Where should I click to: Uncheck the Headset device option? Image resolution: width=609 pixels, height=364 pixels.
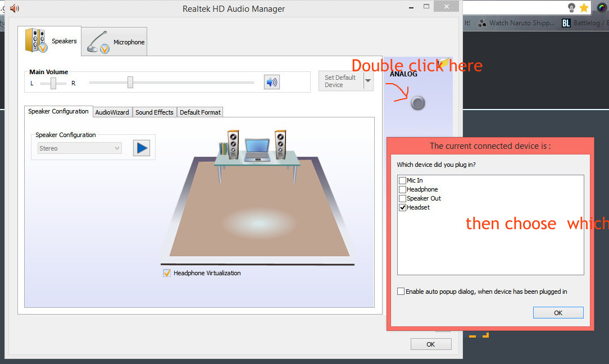[402, 207]
